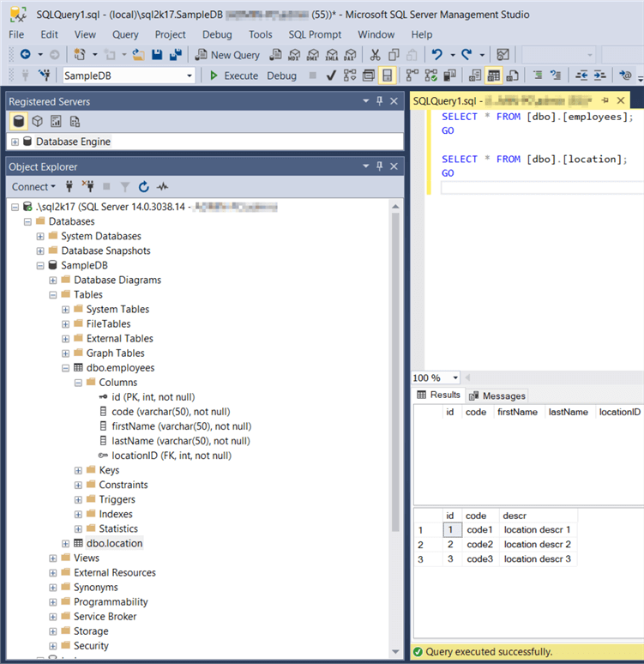Screen dimensions: 644x664
Task: Click the Filter icon in Object Explorer
Action: [125, 187]
